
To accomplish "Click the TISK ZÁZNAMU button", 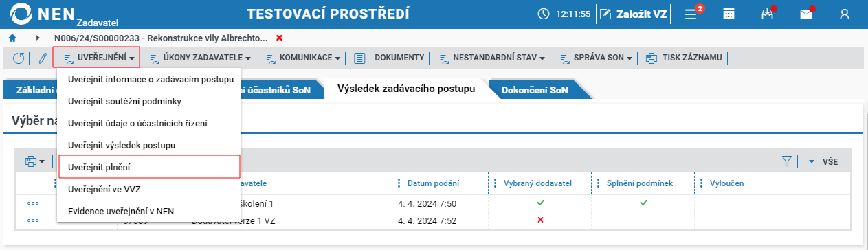I will click(x=685, y=58).
